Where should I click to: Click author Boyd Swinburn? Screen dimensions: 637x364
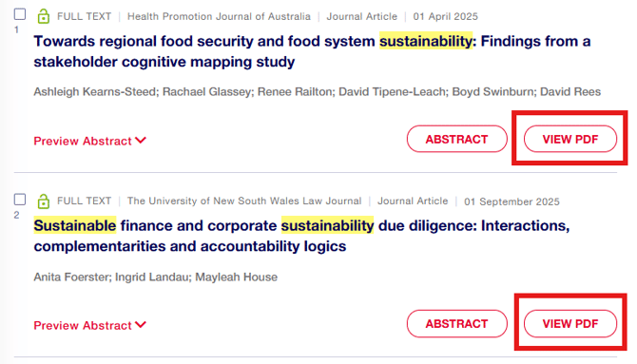tap(492, 92)
